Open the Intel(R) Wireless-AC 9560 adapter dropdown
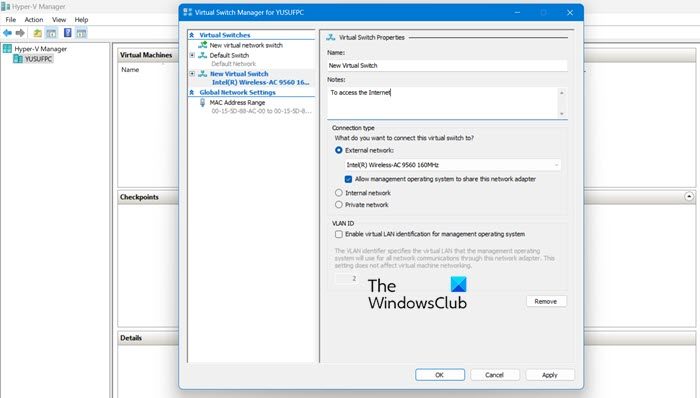The height and width of the screenshot is (398, 700). [x=453, y=165]
